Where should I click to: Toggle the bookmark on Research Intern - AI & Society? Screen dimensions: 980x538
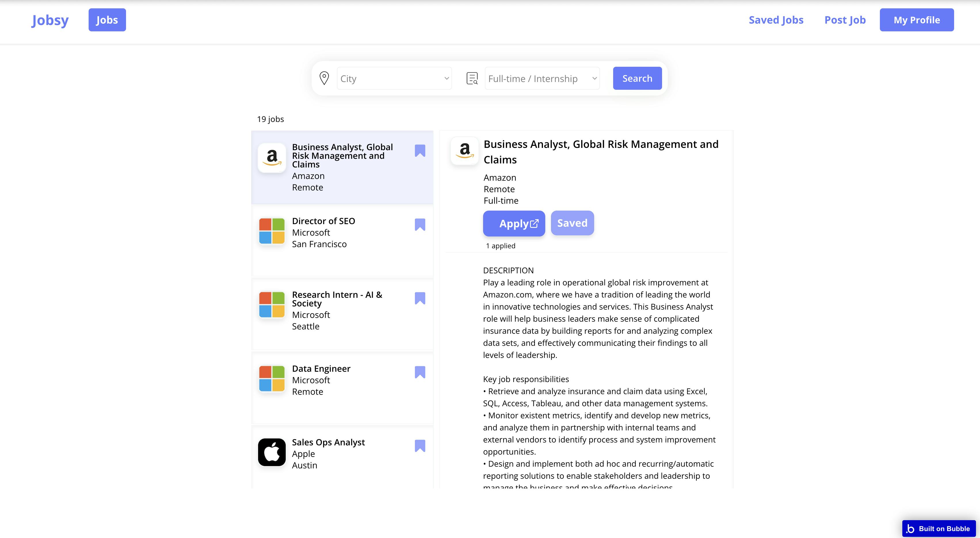click(420, 299)
